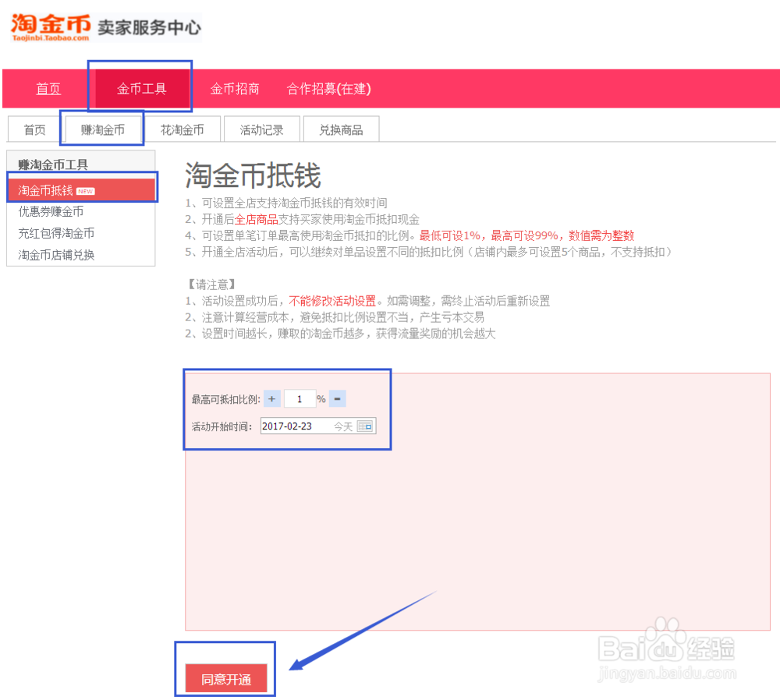Click the red 全店商品 text

pyautogui.click(x=256, y=219)
